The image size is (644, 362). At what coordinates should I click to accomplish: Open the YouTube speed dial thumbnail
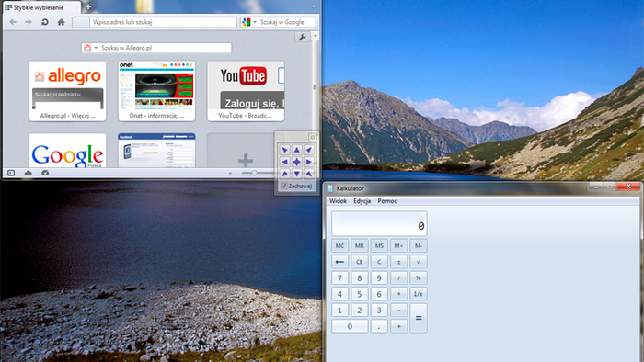click(246, 91)
